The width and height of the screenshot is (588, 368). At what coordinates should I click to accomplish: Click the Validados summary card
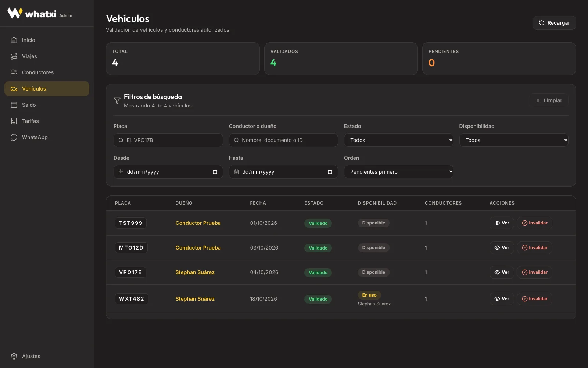[x=341, y=59]
